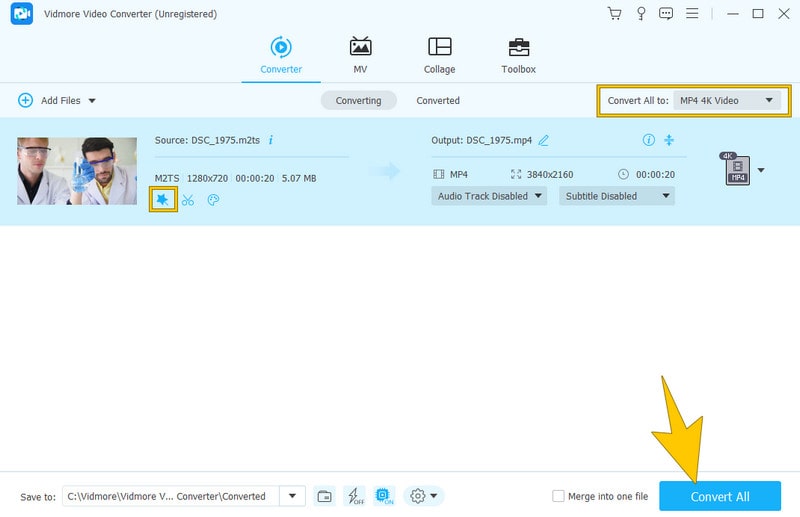Enable Merge into one file checkbox
800x517 pixels.
559,496
